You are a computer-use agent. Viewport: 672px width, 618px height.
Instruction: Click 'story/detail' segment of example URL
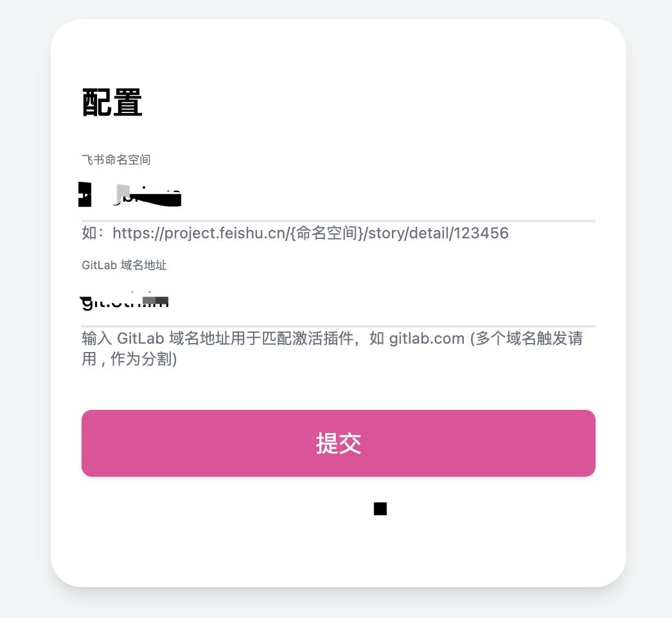pyautogui.click(x=409, y=233)
